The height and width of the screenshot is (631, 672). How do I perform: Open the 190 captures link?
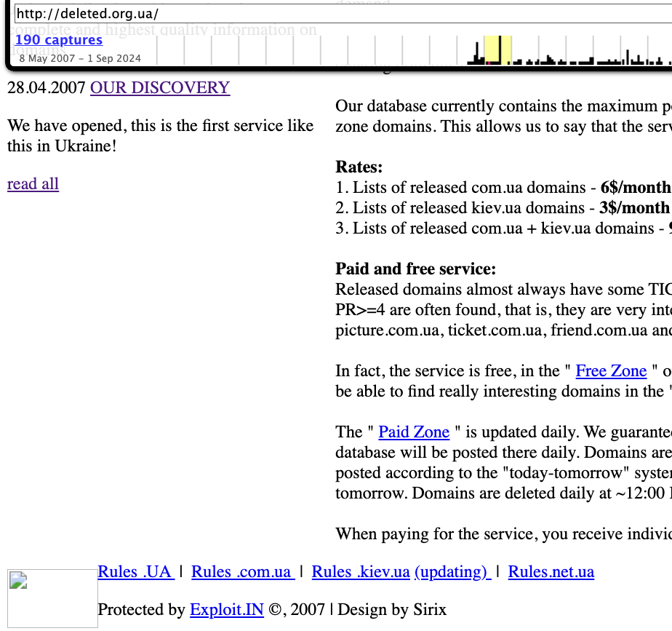click(x=58, y=39)
